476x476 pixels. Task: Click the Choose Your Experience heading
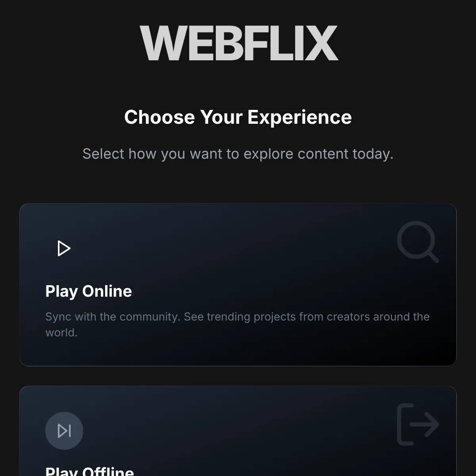238,117
